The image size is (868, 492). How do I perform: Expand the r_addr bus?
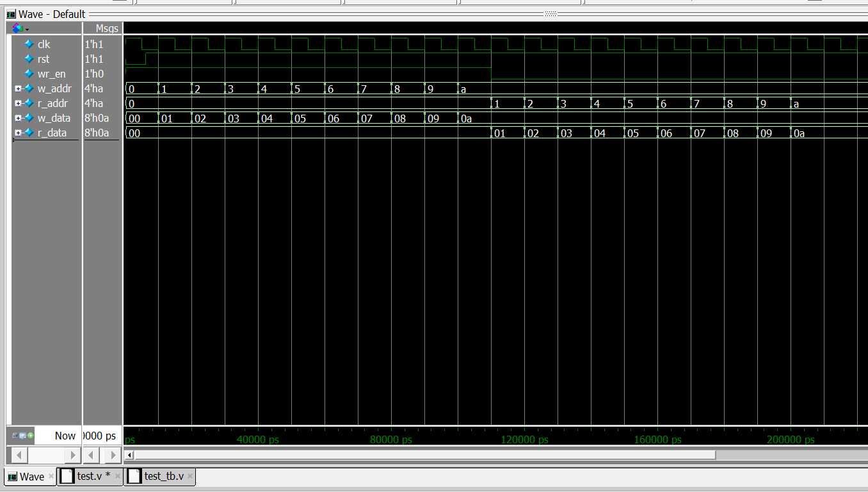[x=18, y=103]
